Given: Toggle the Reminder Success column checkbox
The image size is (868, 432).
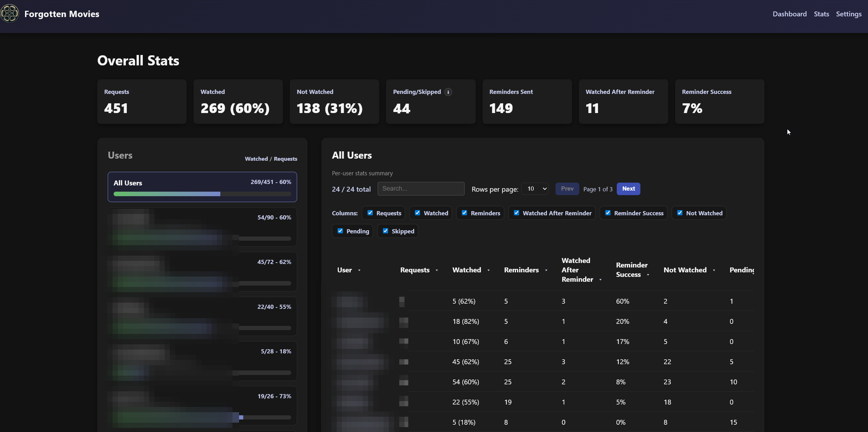Looking at the screenshot, I should pyautogui.click(x=608, y=213).
